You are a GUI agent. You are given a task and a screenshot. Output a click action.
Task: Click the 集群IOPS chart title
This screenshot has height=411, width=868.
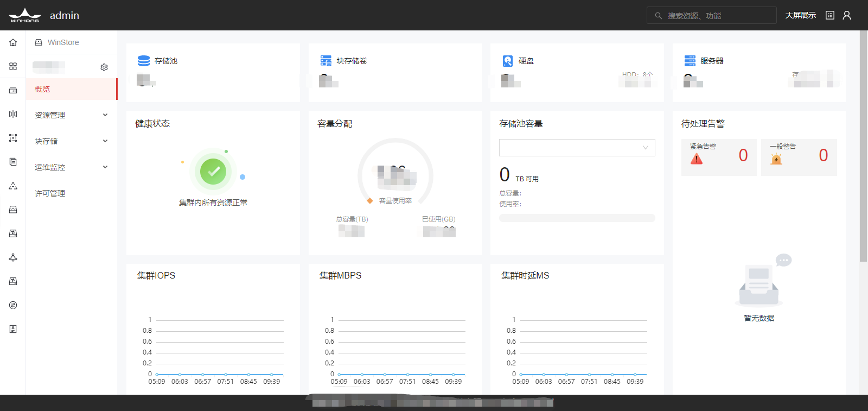pos(156,276)
